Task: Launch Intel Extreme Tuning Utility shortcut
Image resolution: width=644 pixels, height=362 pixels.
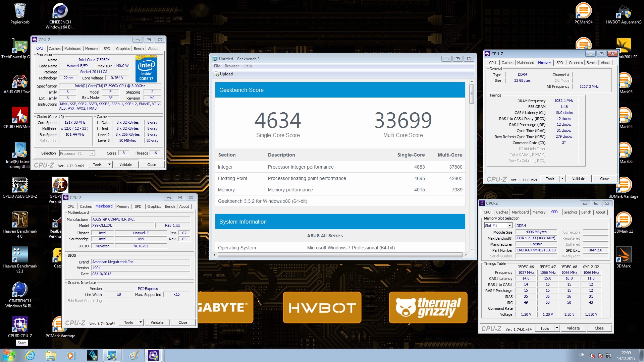Action: tap(17, 156)
